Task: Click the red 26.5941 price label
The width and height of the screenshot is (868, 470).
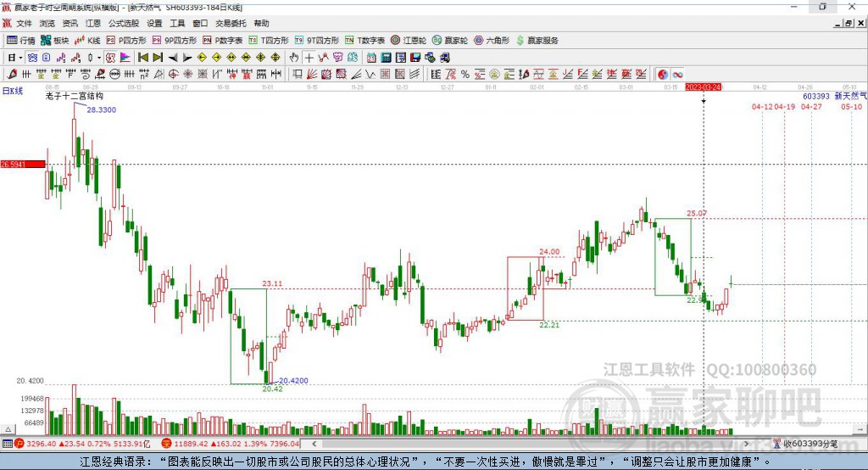Action: (x=23, y=164)
